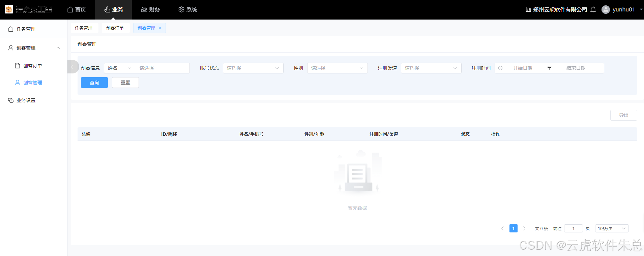Image resolution: width=644 pixels, height=256 pixels.
Task: Click the 查询 button
Action: tap(94, 83)
